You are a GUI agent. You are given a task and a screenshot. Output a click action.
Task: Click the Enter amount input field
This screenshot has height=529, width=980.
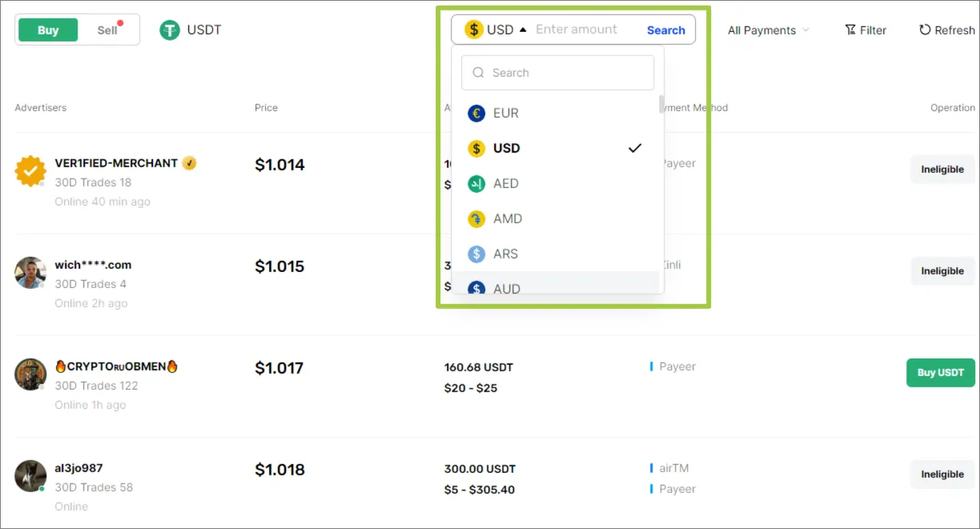tap(576, 29)
